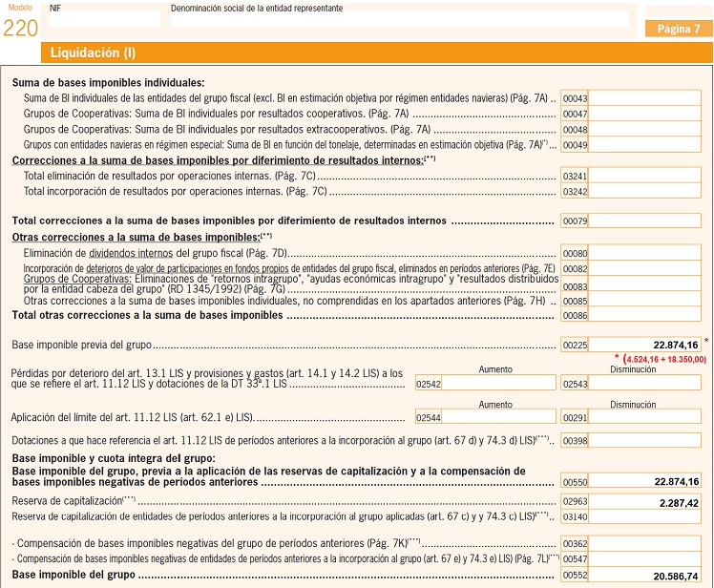
Task: Click Aumento field for code 02542
Action: click(x=498, y=383)
